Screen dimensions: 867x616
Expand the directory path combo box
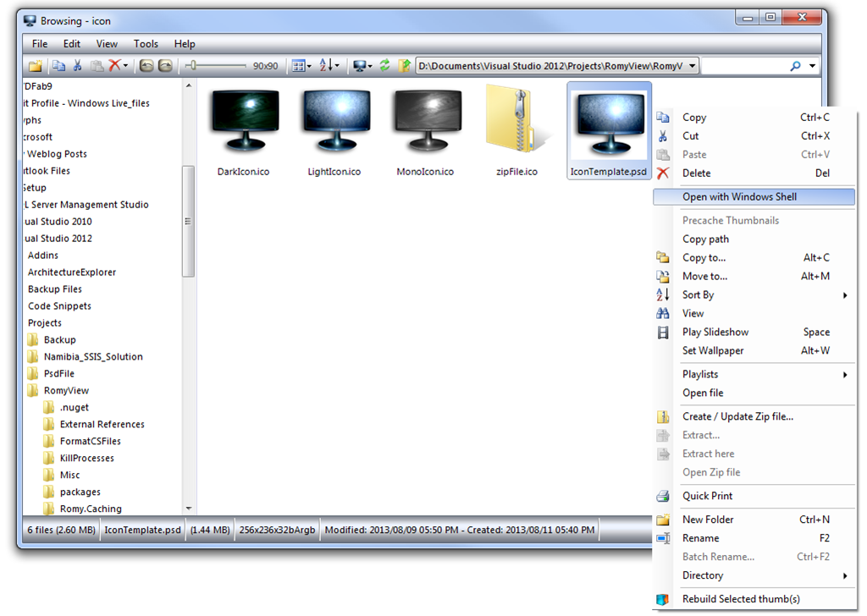point(692,66)
